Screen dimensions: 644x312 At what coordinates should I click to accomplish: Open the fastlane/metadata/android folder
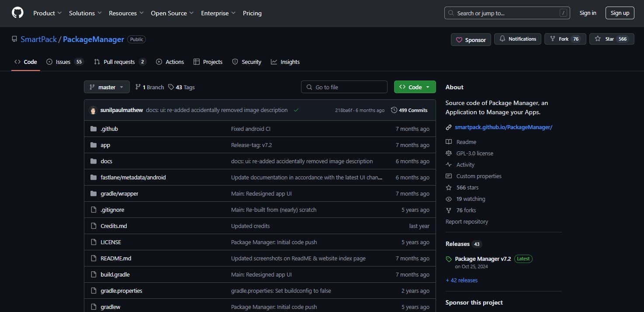pyautogui.click(x=133, y=177)
